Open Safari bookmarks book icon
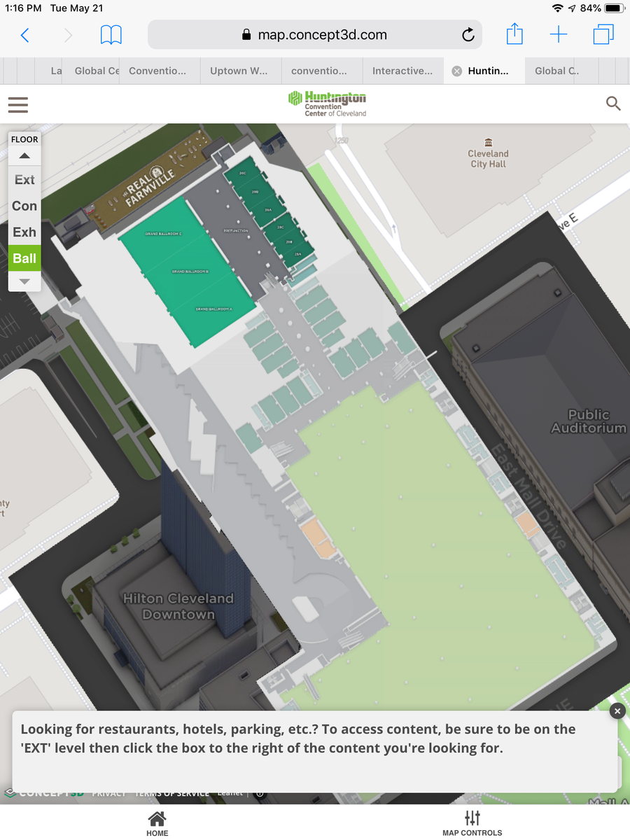This screenshot has width=630, height=840. click(111, 35)
